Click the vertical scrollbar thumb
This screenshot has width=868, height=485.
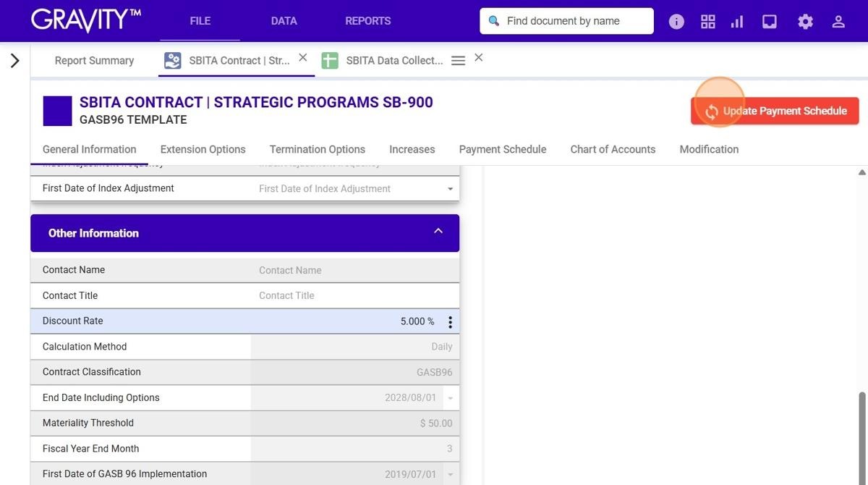(861, 438)
